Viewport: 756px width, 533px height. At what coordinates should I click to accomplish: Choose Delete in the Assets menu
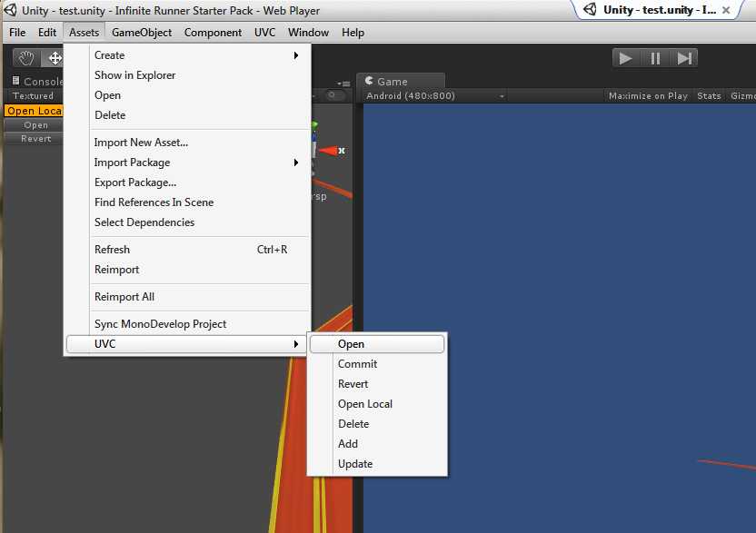187,115
